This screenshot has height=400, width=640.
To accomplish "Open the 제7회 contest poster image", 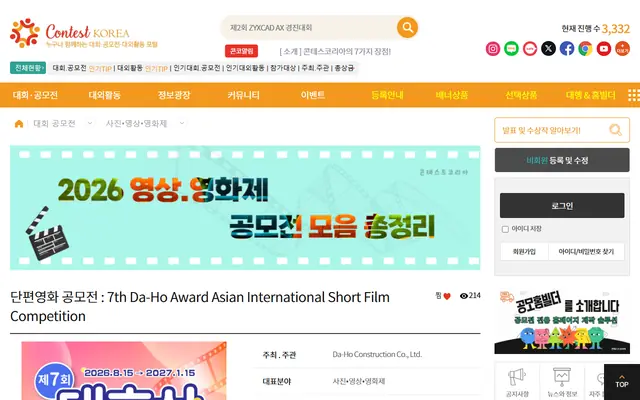I will point(124,371).
